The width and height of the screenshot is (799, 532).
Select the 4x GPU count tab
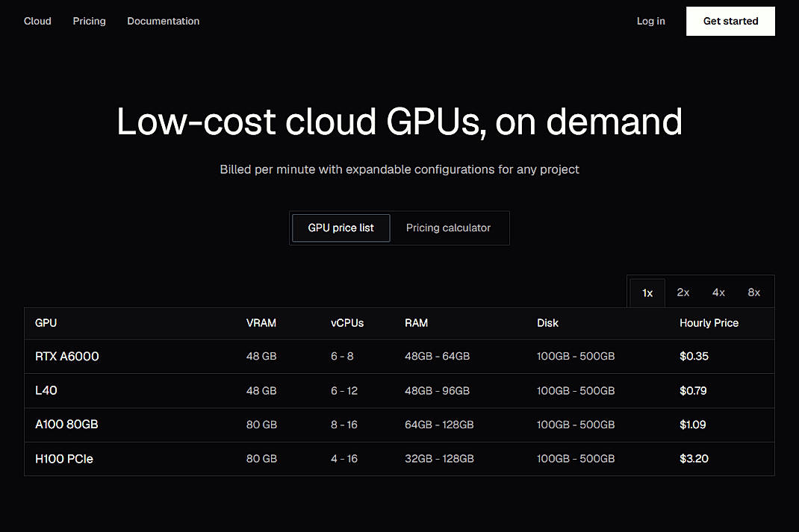click(718, 292)
